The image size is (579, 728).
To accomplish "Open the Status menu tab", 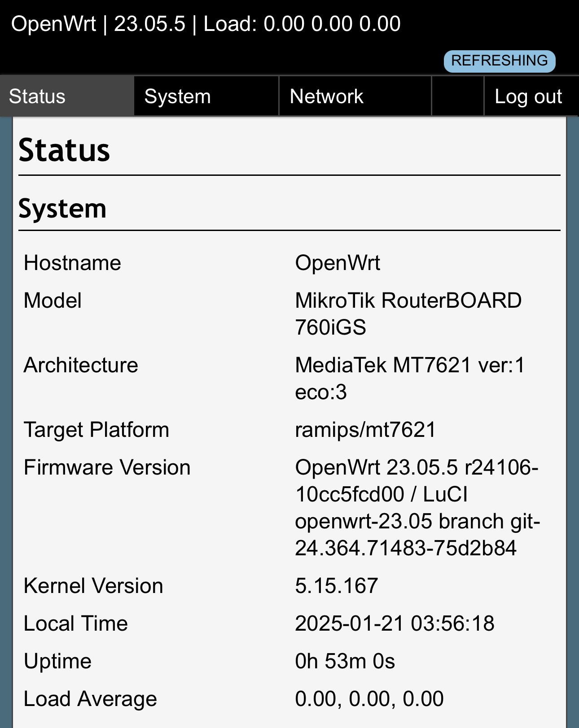I will (67, 96).
